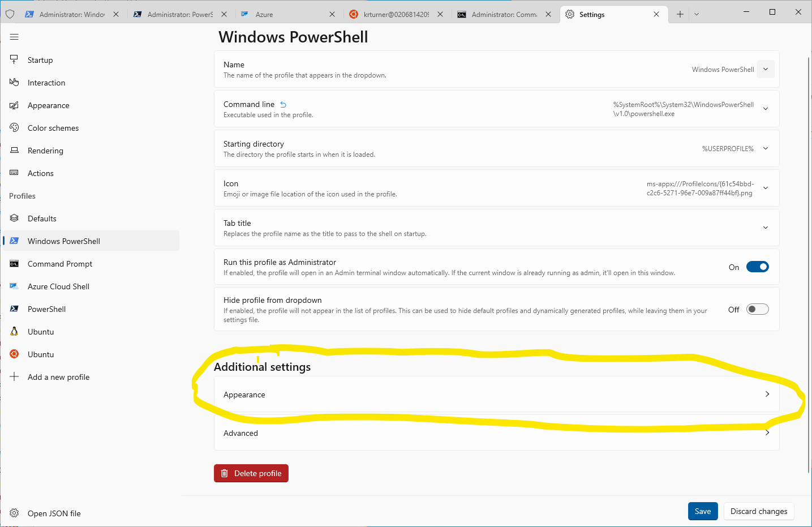Open the new tab dropdown arrow
The image size is (812, 527).
click(697, 14)
